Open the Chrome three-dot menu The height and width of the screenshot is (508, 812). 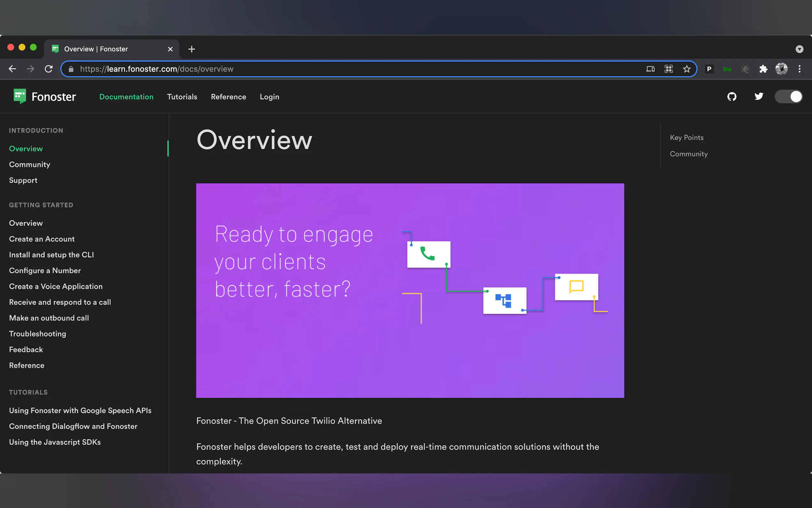click(800, 69)
